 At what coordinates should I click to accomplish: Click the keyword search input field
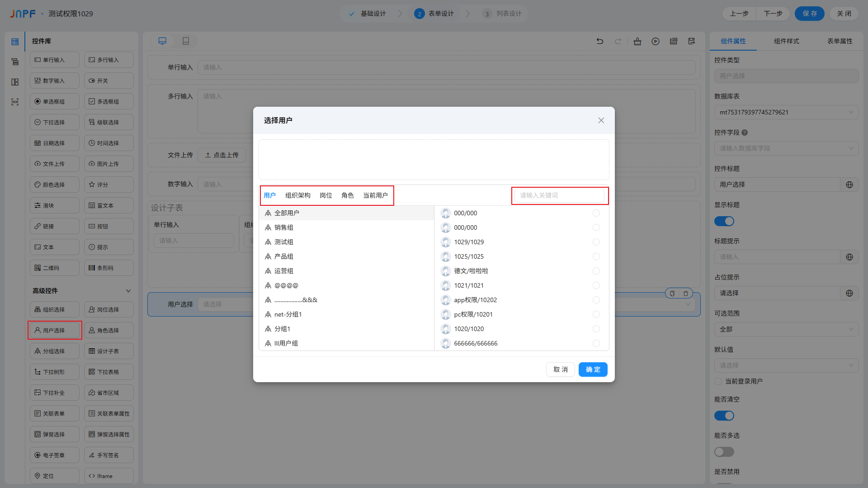tap(559, 195)
